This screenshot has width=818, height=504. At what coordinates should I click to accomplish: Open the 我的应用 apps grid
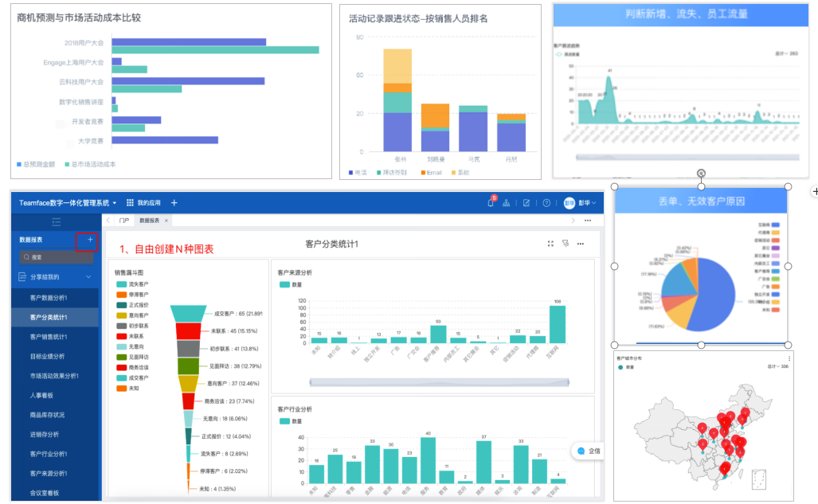(143, 203)
